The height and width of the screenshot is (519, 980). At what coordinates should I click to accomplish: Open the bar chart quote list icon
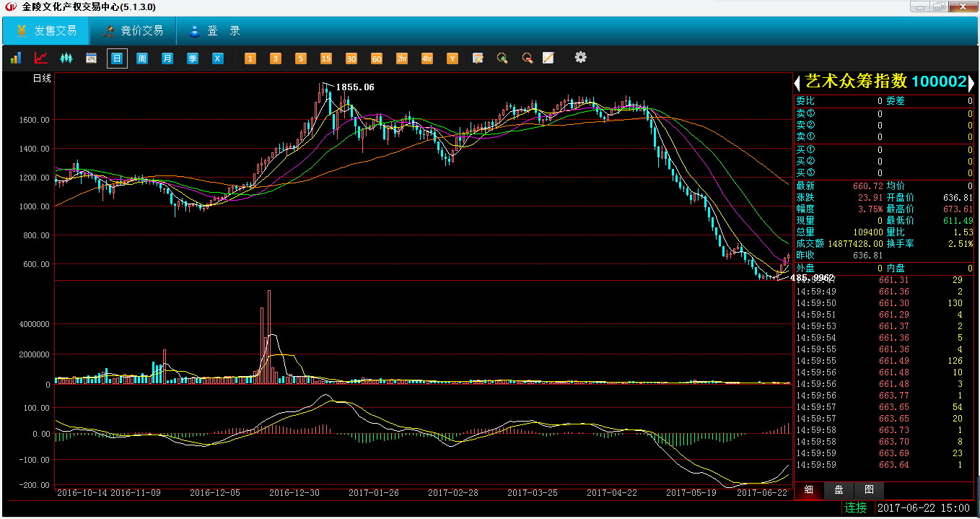pyautogui.click(x=15, y=58)
